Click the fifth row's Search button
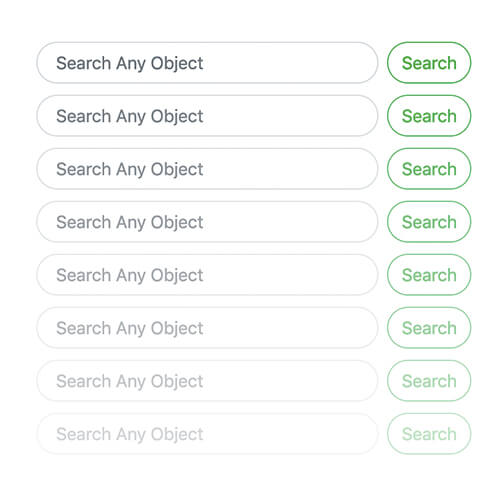 tap(429, 275)
